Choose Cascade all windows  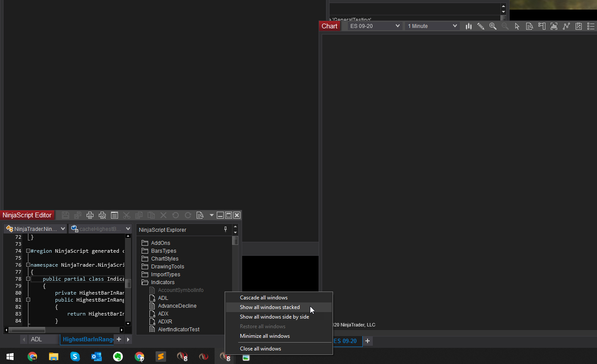279,298
